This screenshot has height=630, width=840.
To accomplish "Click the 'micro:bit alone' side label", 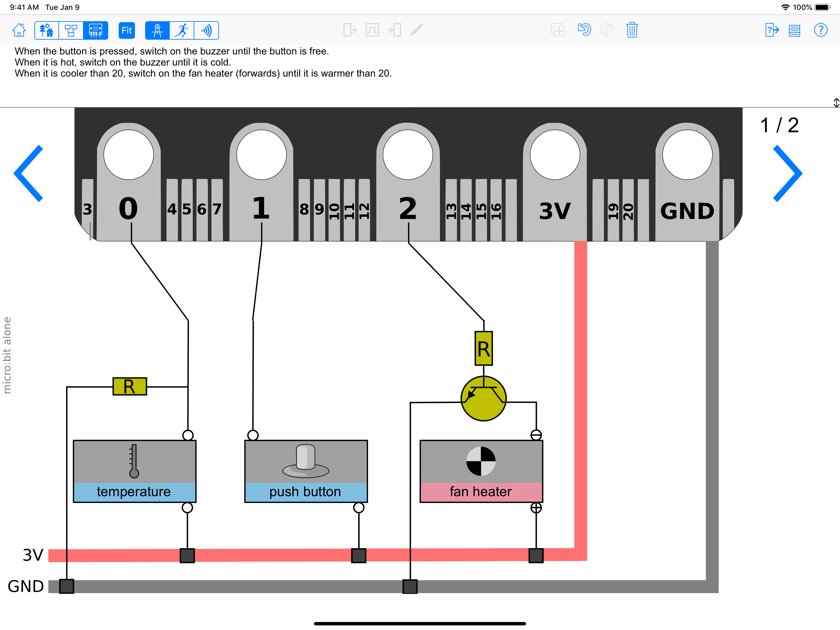I will point(7,355).
